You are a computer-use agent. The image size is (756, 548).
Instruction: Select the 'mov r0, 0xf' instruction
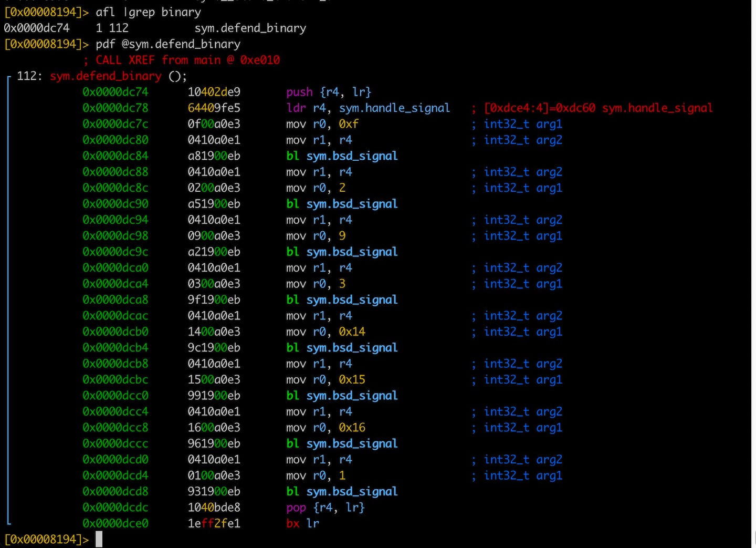click(322, 124)
